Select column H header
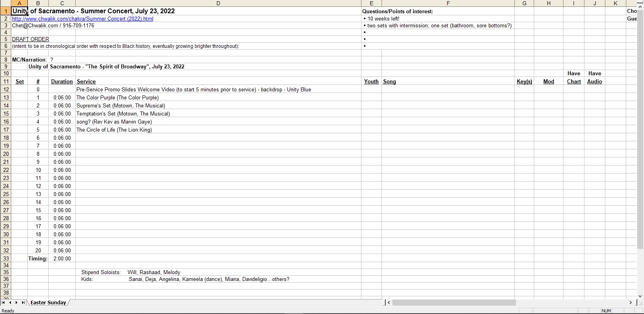This screenshot has height=314, width=644. tap(549, 3)
